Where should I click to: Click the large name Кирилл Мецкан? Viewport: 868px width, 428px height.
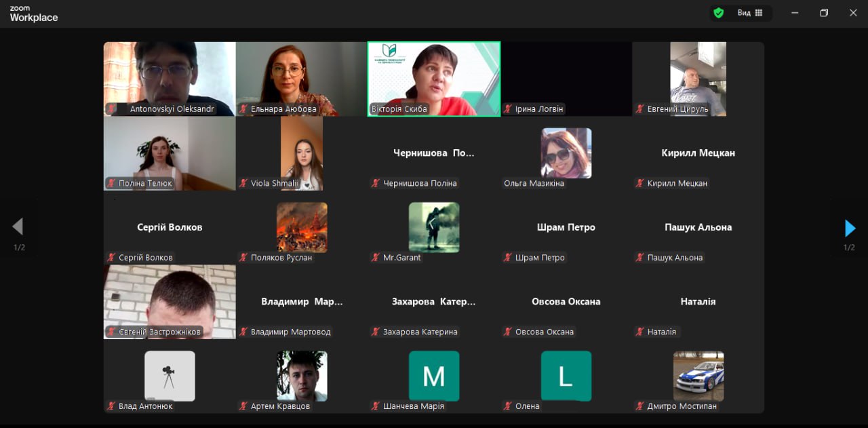pos(698,153)
